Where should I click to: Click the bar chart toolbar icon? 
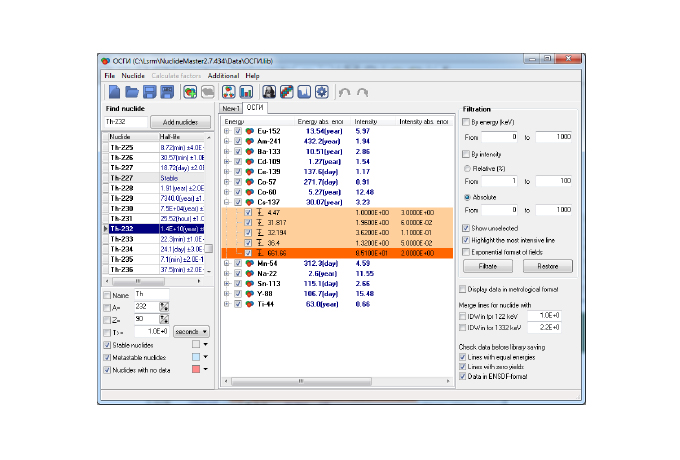245,92
